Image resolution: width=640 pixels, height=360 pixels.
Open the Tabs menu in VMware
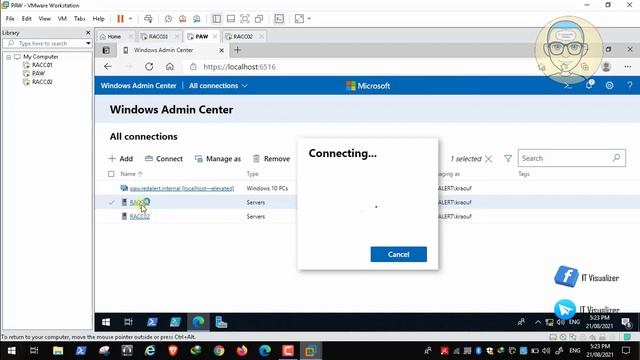(x=80, y=19)
